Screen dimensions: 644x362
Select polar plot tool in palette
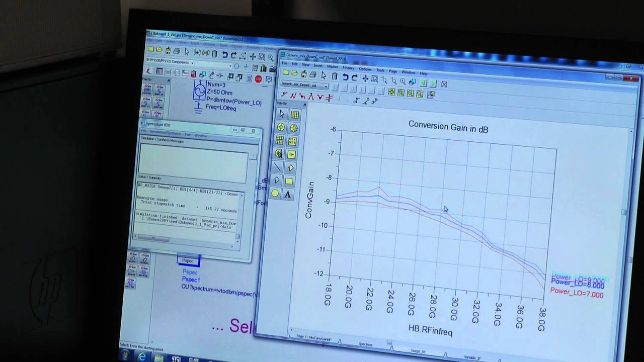[281, 127]
